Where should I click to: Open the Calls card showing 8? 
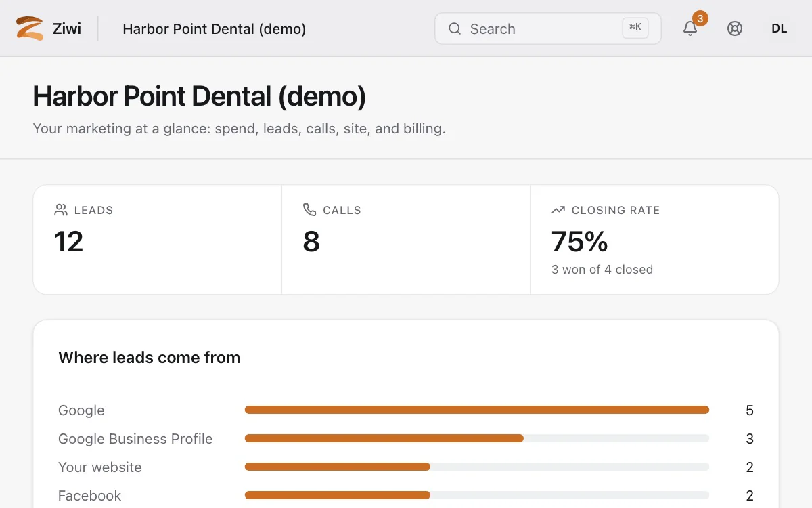406,240
